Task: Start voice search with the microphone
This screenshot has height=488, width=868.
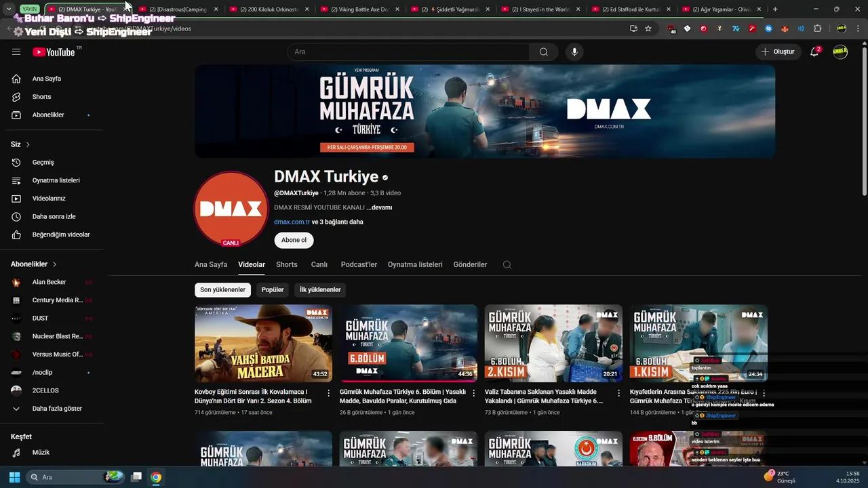Action: point(574,52)
